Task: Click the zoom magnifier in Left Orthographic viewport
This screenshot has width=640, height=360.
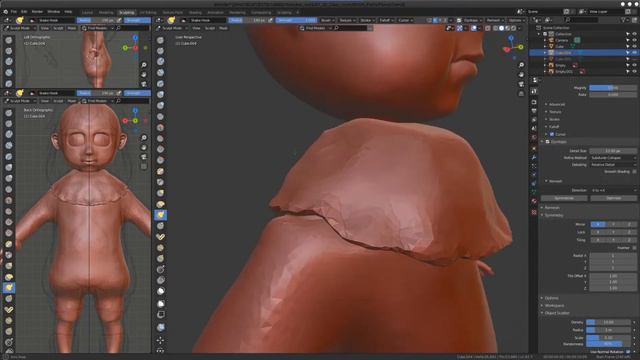Action: tap(144, 65)
